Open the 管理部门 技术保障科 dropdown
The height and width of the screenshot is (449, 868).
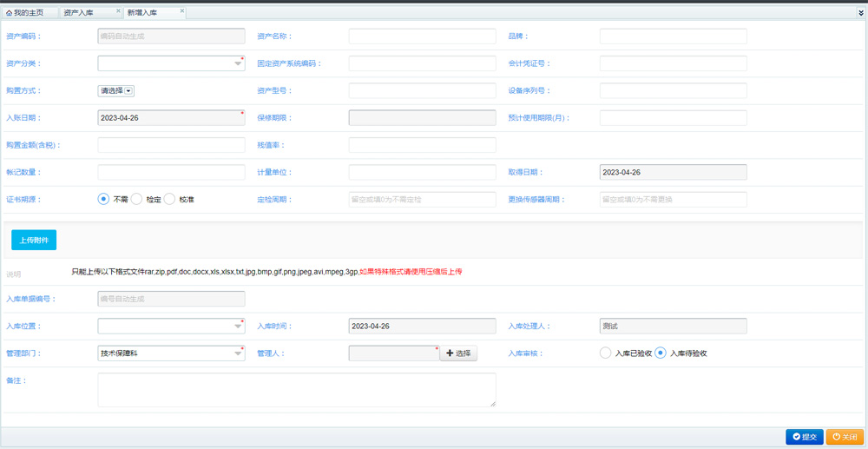238,353
